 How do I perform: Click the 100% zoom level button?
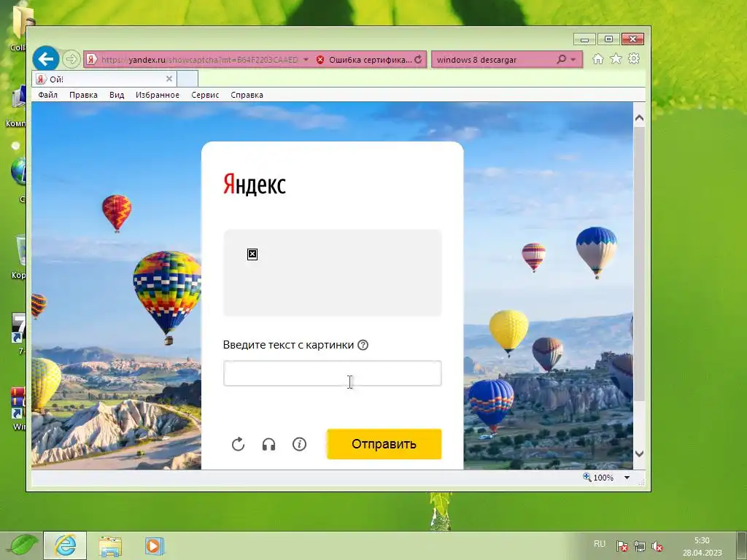(x=598, y=478)
